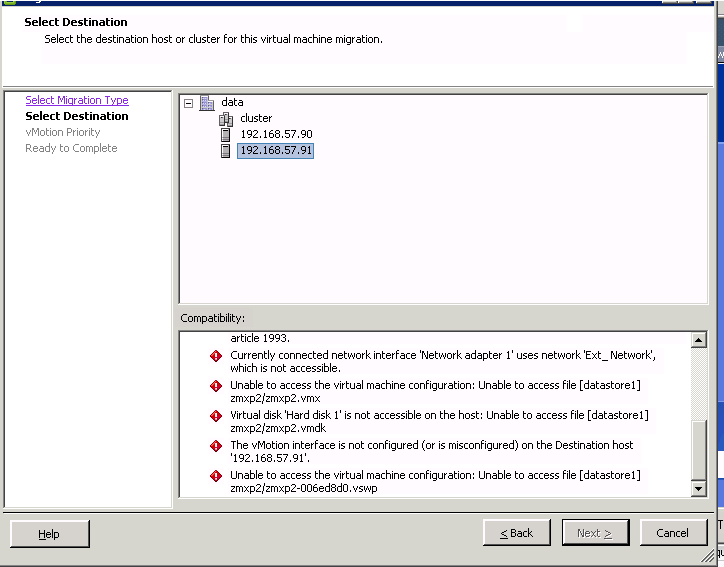724x567 pixels.
Task: Click error icon for vMotion interface message
Action: [216, 446]
